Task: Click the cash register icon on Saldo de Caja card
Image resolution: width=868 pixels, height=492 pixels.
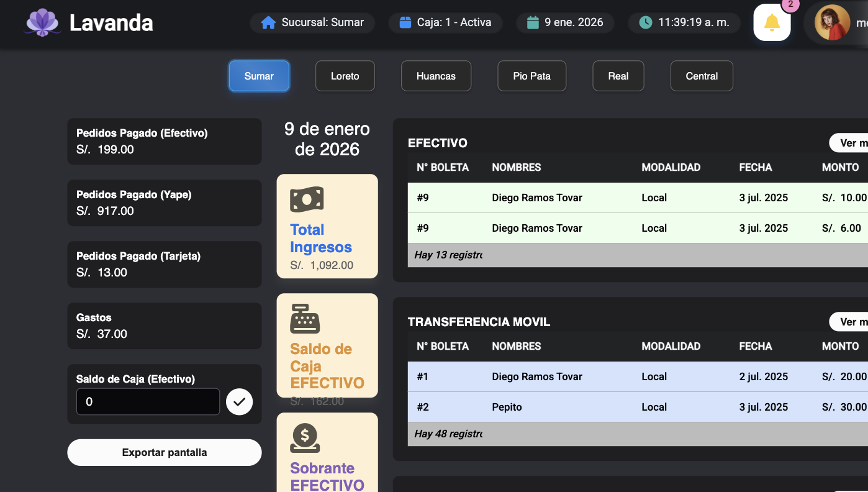Action: click(x=305, y=319)
